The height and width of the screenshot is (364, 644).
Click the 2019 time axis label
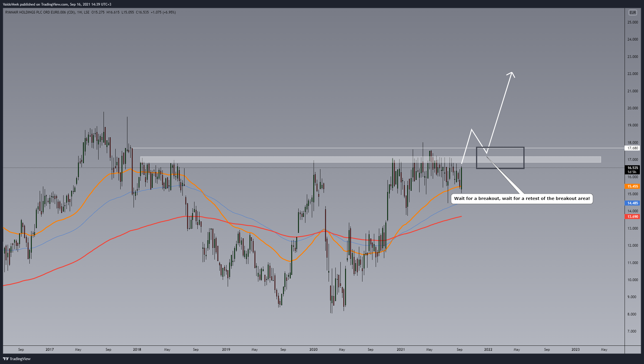(226, 350)
